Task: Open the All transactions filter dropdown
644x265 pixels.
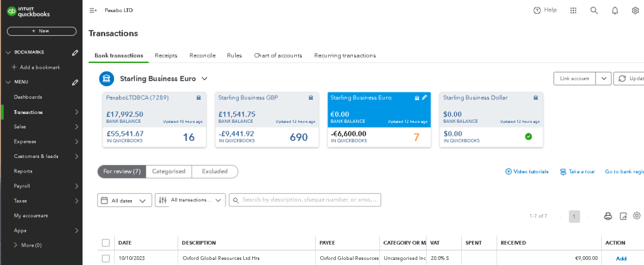Action: [x=190, y=200]
